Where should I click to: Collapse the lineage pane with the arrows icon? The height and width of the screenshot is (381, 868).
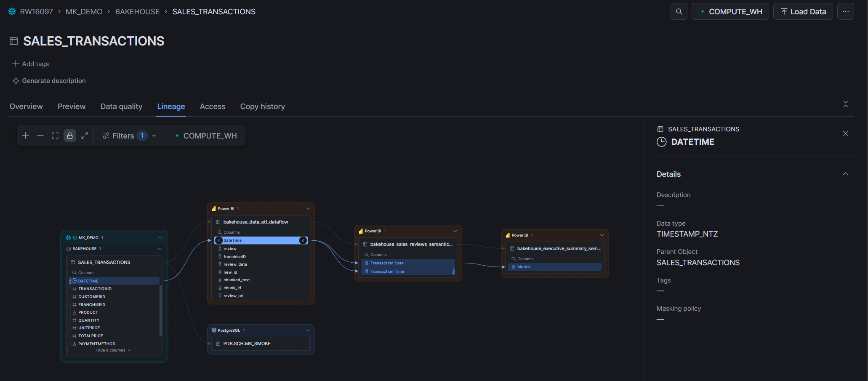[x=846, y=104]
